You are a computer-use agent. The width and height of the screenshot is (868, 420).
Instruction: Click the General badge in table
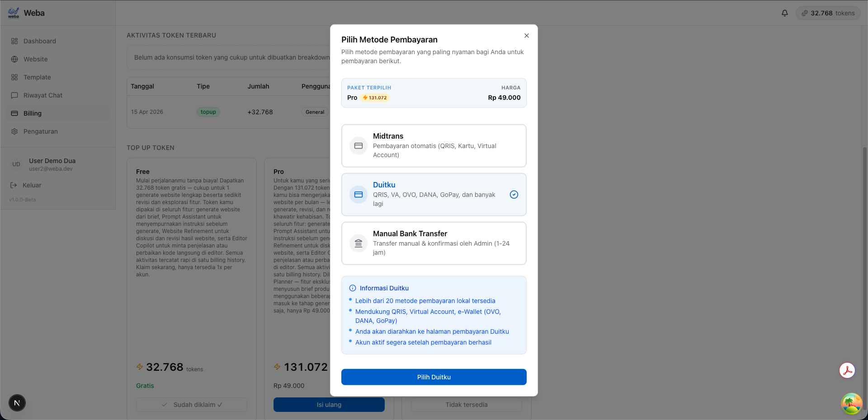tap(315, 112)
